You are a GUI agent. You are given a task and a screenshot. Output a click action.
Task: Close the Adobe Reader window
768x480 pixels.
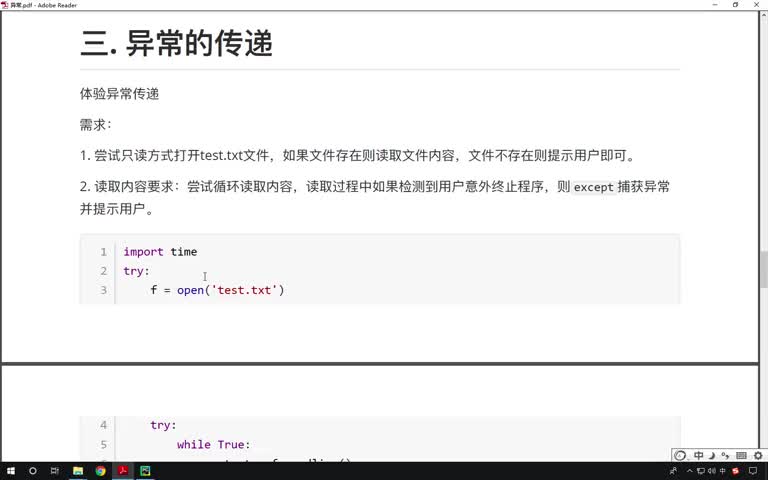pyautogui.click(x=756, y=5)
